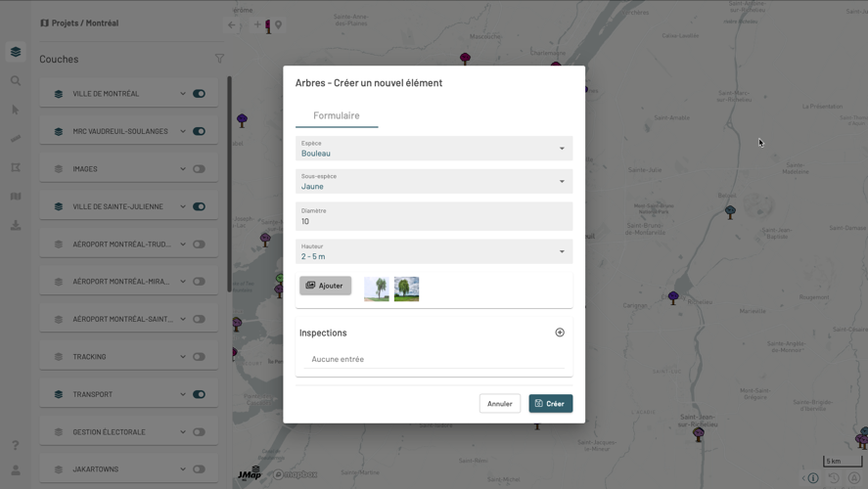Open the Hauteur dropdown
Image resolution: width=868 pixels, height=489 pixels.
[x=434, y=251]
